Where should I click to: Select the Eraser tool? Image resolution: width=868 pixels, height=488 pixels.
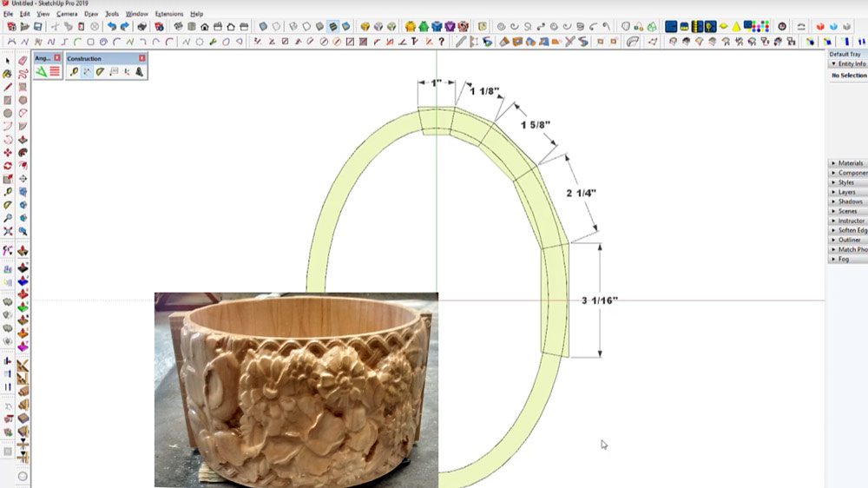[23, 61]
